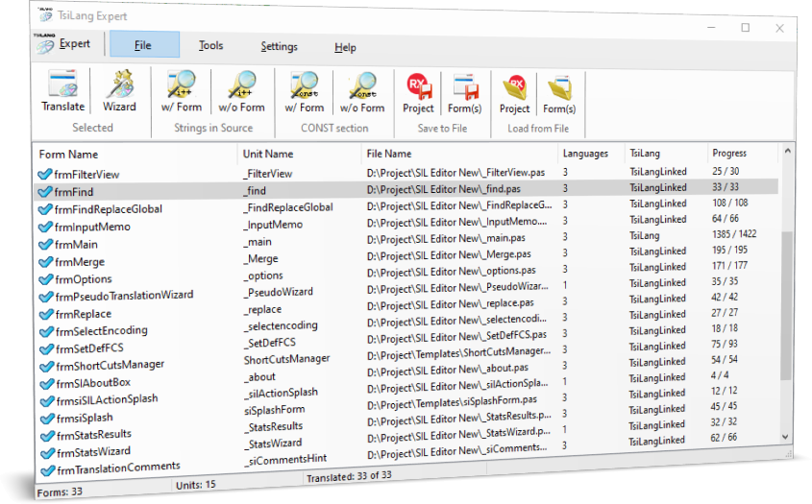This screenshot has width=812, height=504.
Task: Toggle checkmark for frmPseudoTranslationWizard
Action: pos(47,297)
